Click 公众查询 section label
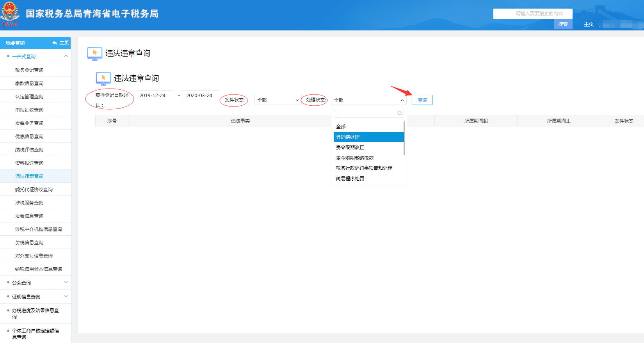The image size is (644, 343). 21,283
